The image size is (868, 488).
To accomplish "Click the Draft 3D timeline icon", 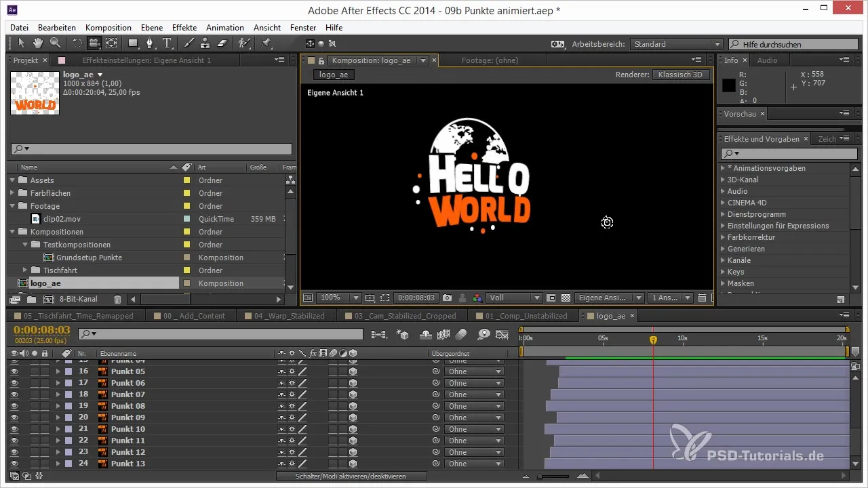I will coord(402,334).
